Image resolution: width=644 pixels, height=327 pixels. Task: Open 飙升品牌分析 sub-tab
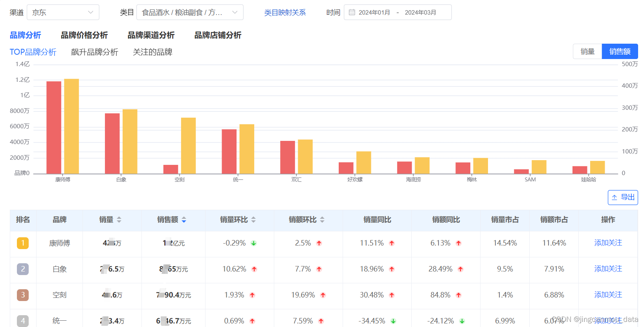pos(94,52)
